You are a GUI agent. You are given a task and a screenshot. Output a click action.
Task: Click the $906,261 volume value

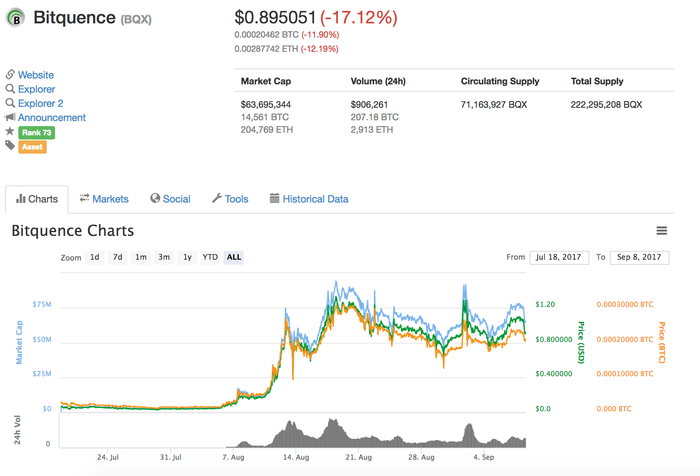[369, 104]
